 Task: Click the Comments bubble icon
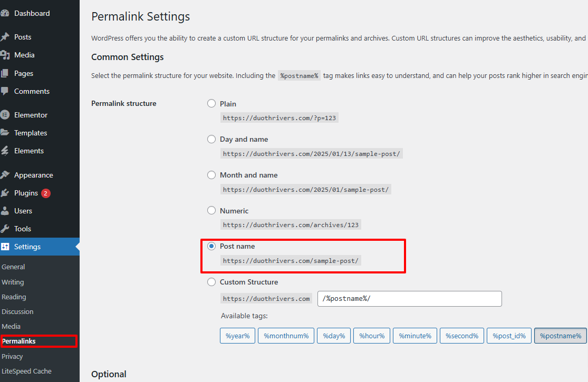pyautogui.click(x=5, y=91)
